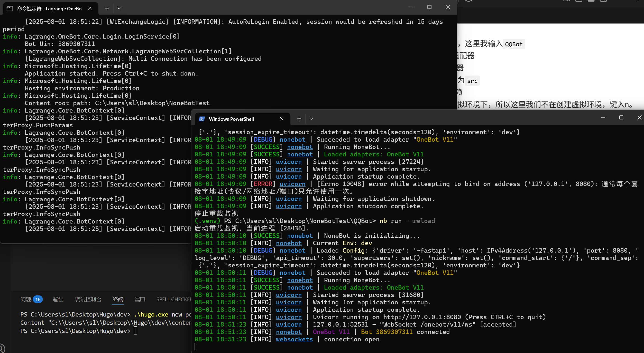
Task: Maximize the Windows PowerShell window
Action: (x=621, y=117)
